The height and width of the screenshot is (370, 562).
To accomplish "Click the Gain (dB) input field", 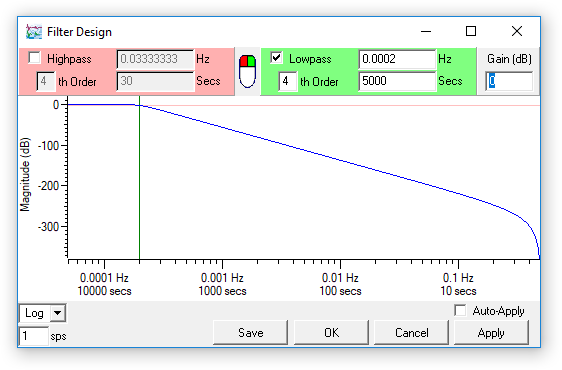I will pos(509,81).
